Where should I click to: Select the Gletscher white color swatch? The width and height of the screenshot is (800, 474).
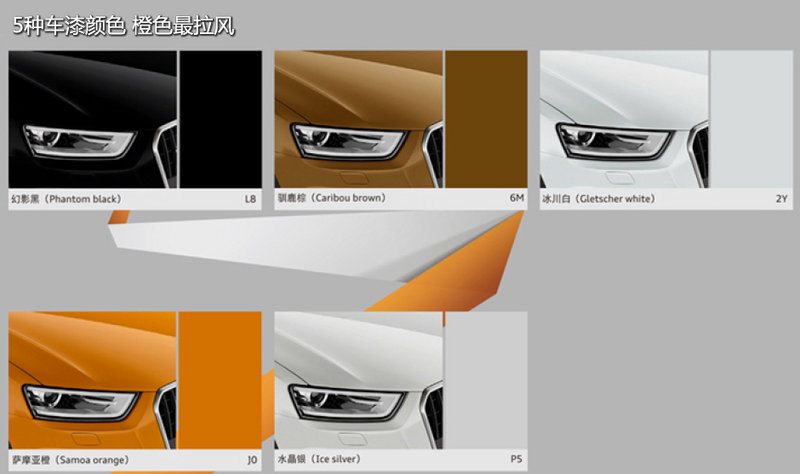point(752,119)
